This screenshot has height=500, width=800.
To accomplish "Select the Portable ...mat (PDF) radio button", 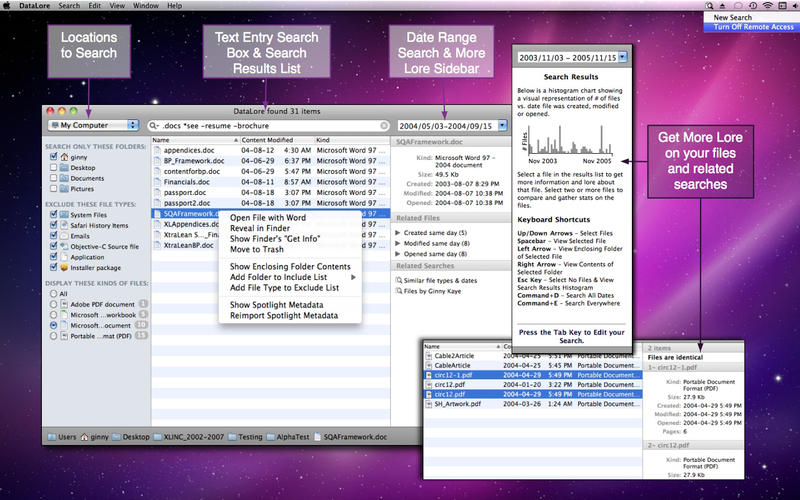I will click(x=54, y=336).
